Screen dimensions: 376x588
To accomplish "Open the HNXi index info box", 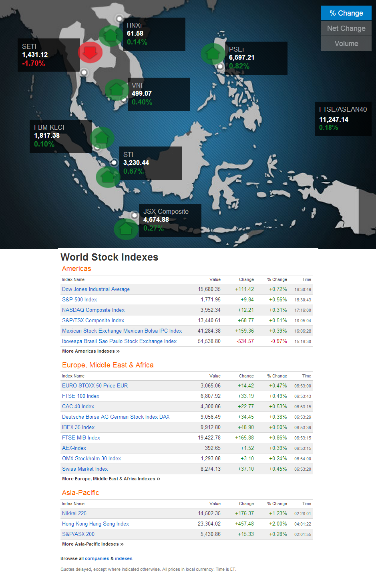I will (x=154, y=34).
